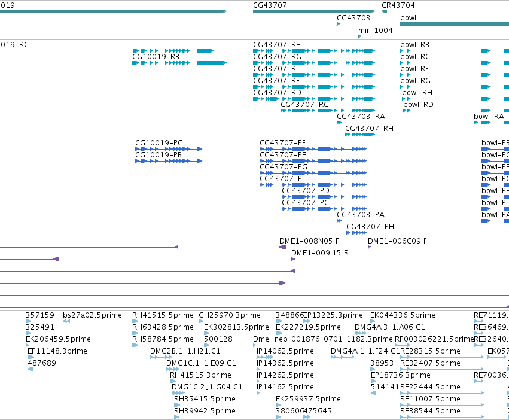Select the bowl gene span bar
Image resolution: width=509 pixels, height=420 pixels.
[x=455, y=24]
